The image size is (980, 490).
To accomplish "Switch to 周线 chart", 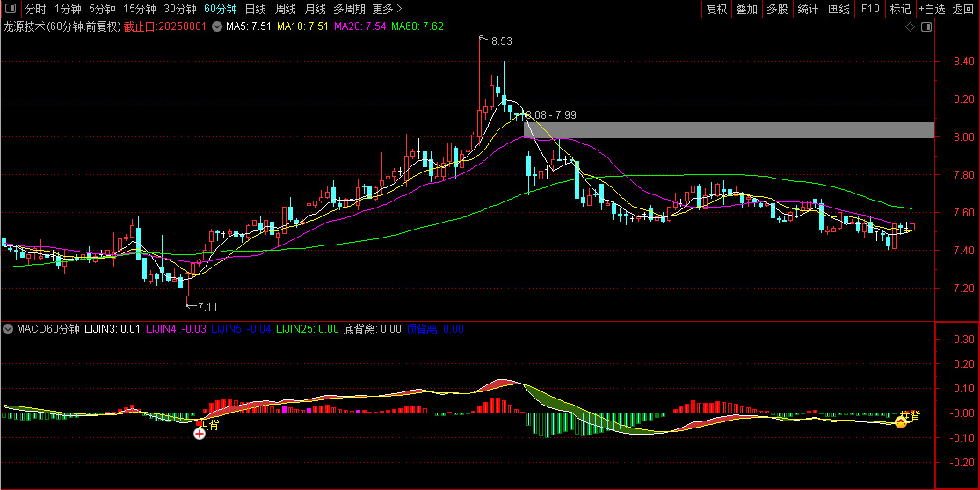I will pyautogui.click(x=286, y=9).
